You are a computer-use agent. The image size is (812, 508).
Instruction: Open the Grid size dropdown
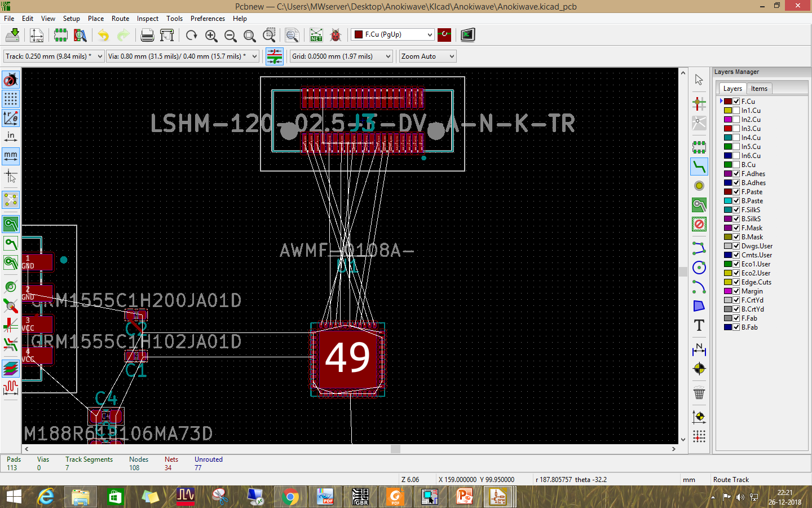(x=341, y=56)
